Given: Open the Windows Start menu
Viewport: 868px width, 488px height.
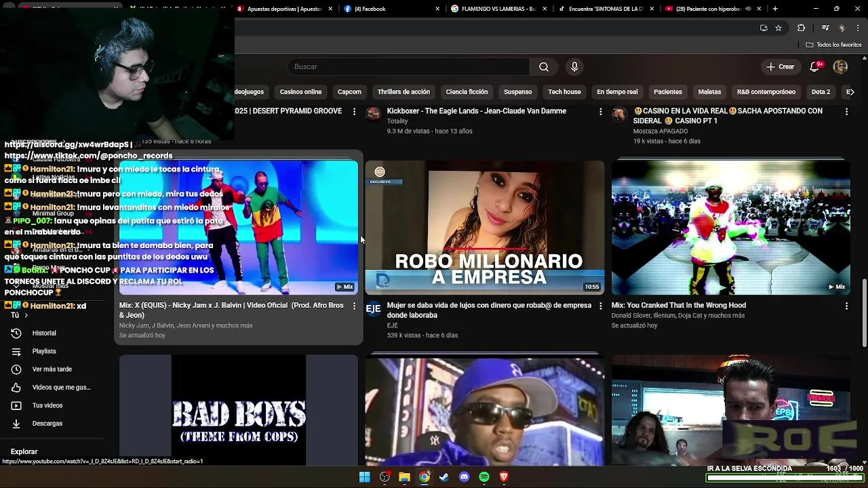Looking at the screenshot, I should tap(365, 477).
